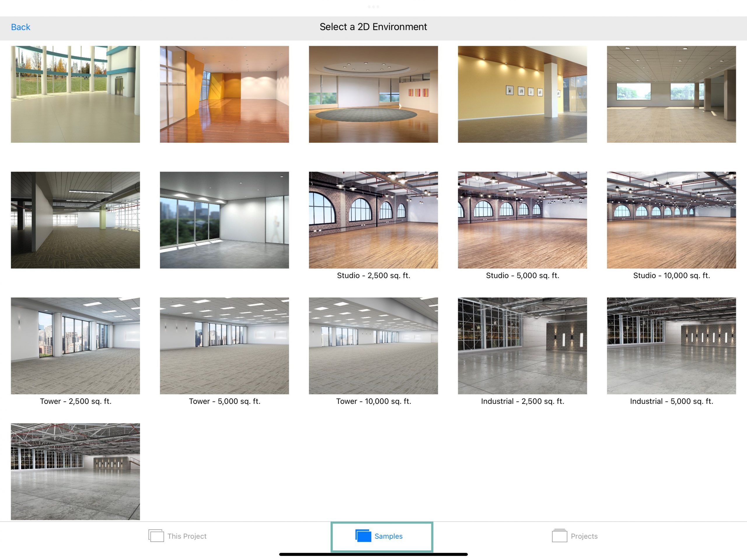Viewport: 747px width, 560px height.
Task: Select the round grey carpet room thumbnail
Action: 373,94
